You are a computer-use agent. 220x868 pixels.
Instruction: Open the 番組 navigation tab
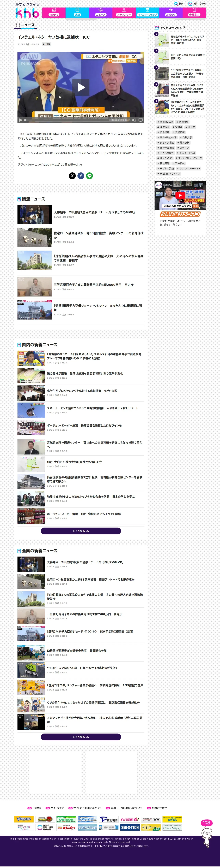tap(77, 13)
